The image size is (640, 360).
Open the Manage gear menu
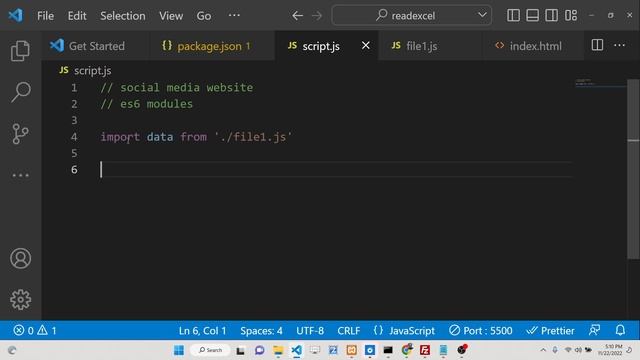pyautogui.click(x=20, y=300)
